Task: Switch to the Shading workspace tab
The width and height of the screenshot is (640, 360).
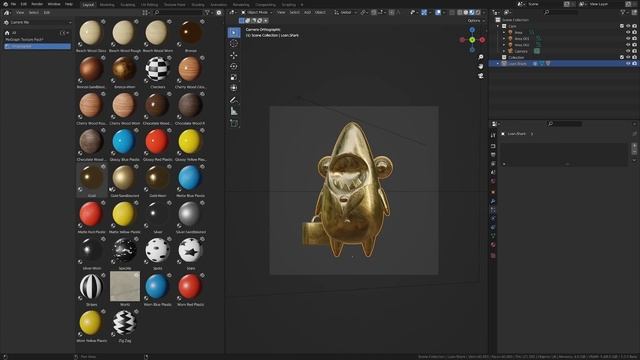Action: point(198,5)
